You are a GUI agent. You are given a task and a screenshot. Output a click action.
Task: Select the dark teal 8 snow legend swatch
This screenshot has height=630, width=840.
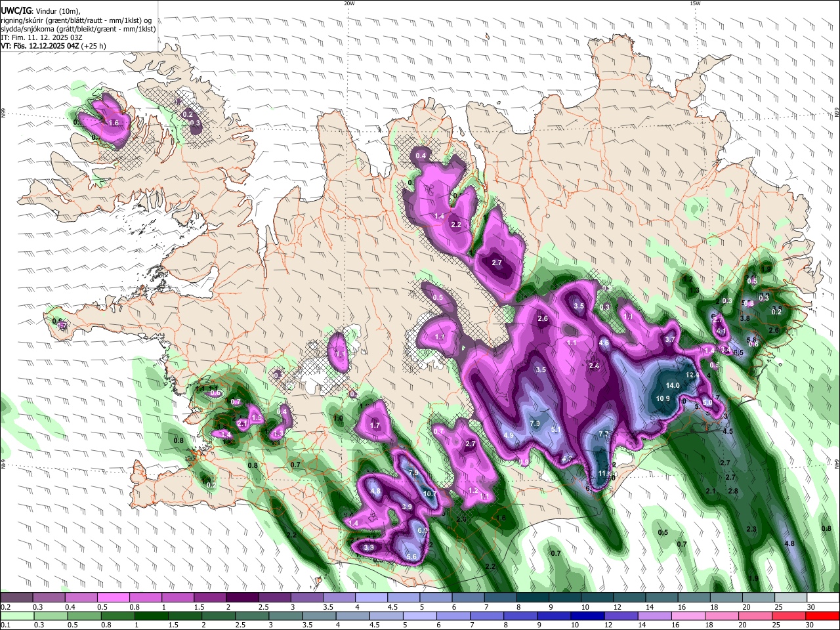(x=532, y=598)
